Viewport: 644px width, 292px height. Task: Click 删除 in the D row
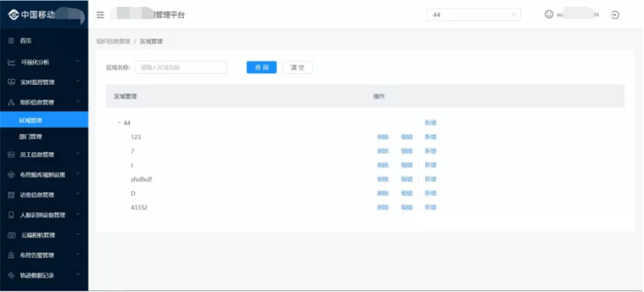pos(383,193)
